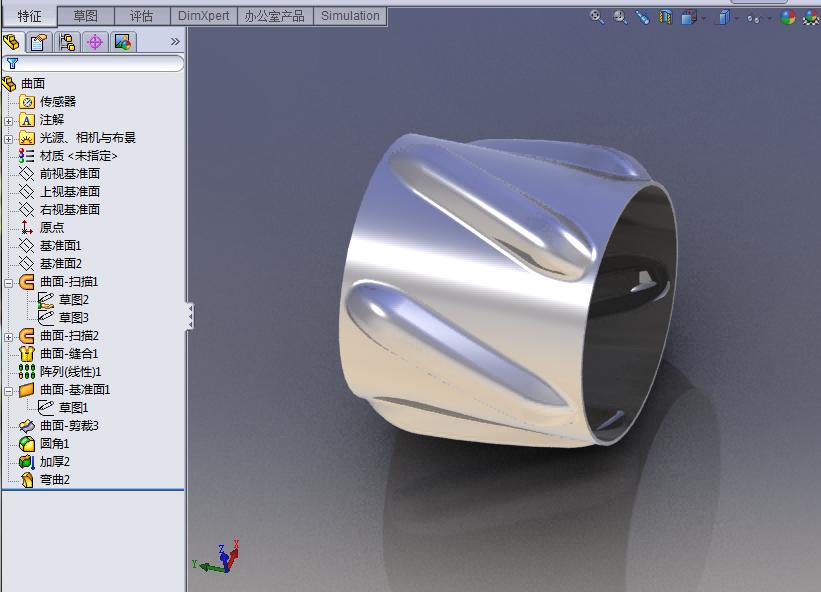Open the View Orientation dropdown arrow
821x592 pixels.
(704, 19)
